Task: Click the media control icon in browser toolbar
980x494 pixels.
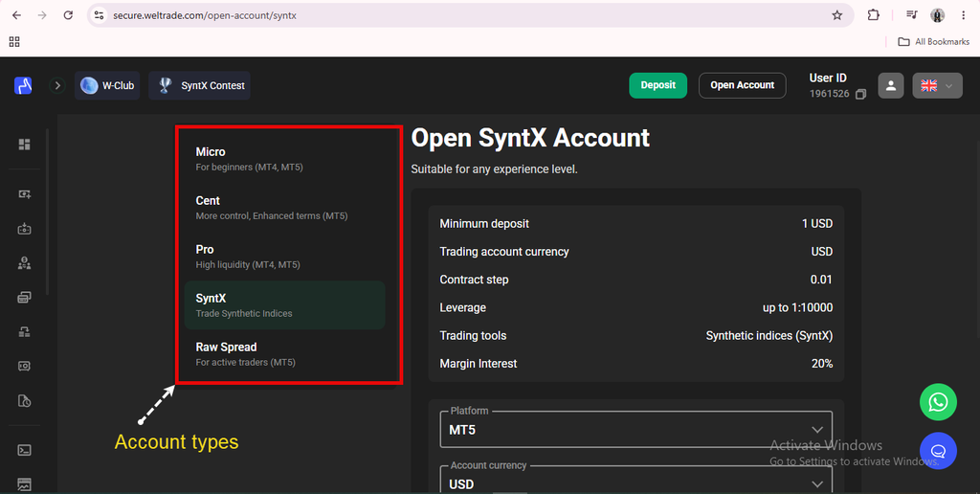Action: point(912,15)
